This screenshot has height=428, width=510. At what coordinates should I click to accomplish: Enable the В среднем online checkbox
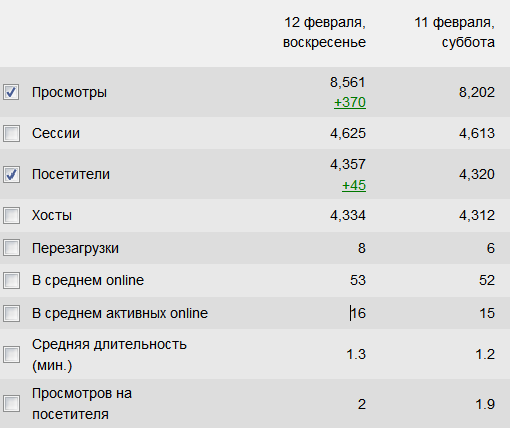(11, 280)
